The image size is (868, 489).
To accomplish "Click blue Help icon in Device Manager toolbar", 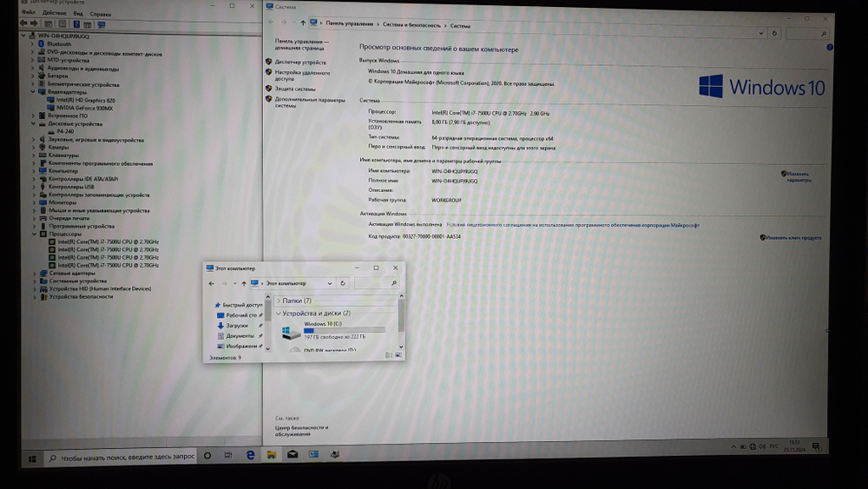I will click(x=76, y=24).
